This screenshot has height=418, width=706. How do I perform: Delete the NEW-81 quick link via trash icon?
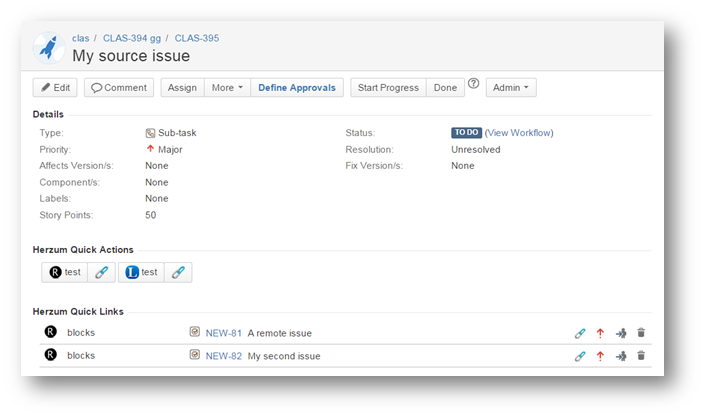(x=641, y=333)
